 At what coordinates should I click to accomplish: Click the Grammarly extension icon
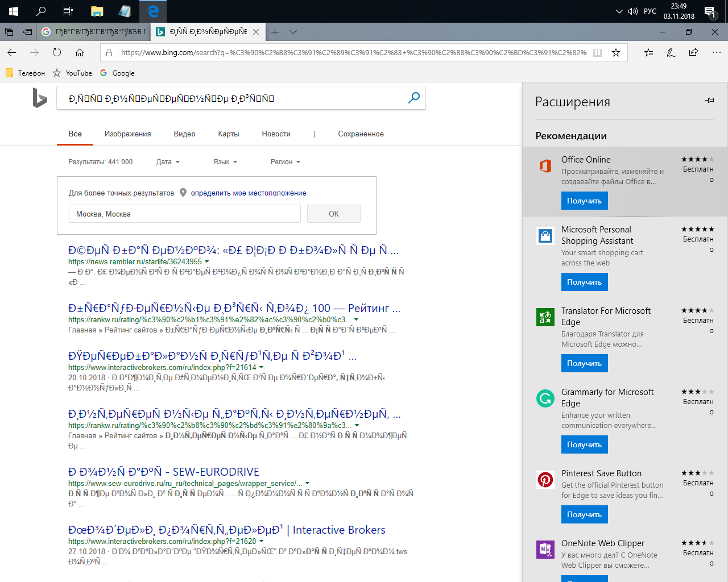click(545, 398)
